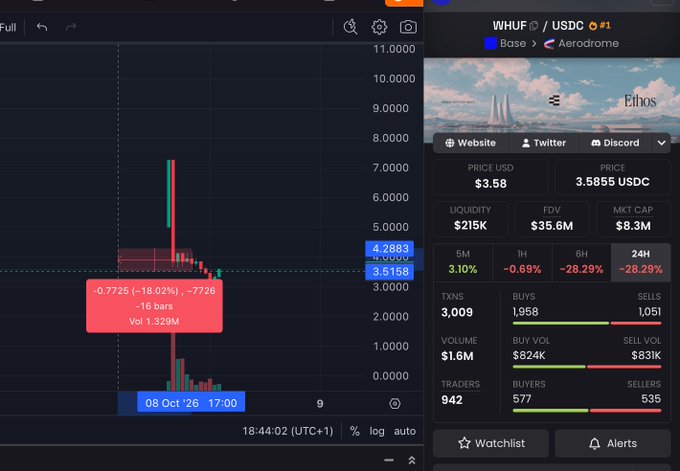Open the Base chain link
The height and width of the screenshot is (471, 680).
(505, 43)
